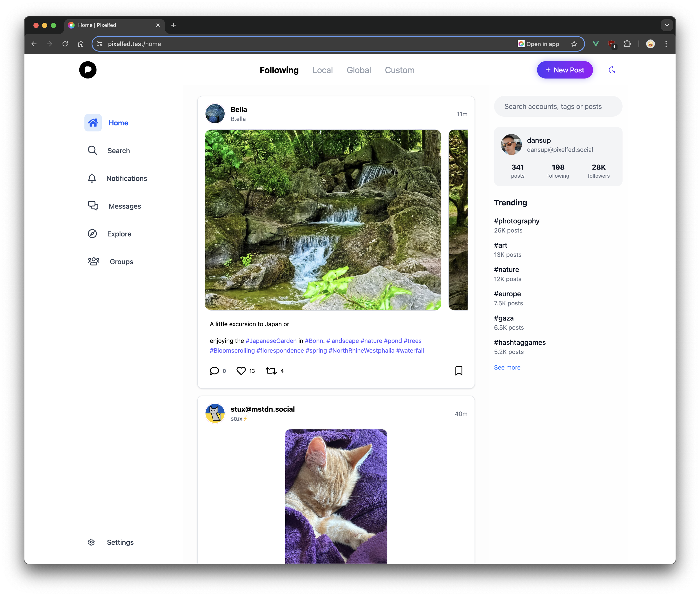Click See more trending link
700x596 pixels.
click(507, 367)
